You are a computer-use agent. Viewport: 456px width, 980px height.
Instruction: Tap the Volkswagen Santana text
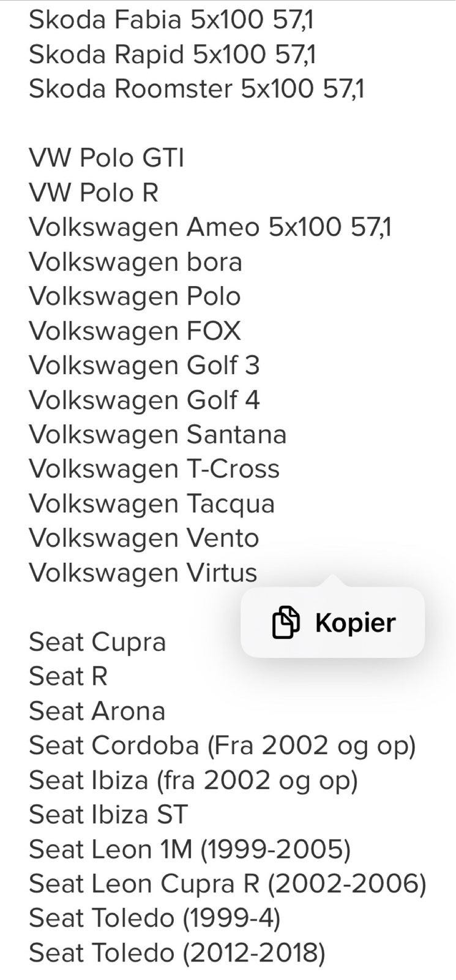pyautogui.click(x=157, y=435)
